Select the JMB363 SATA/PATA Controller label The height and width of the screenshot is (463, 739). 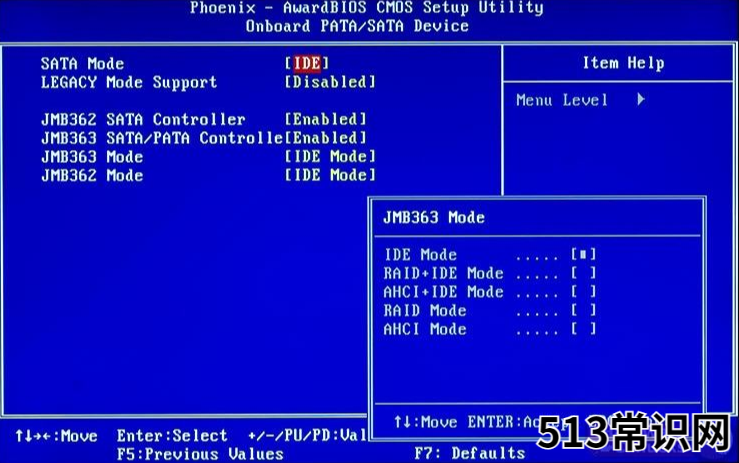point(163,138)
